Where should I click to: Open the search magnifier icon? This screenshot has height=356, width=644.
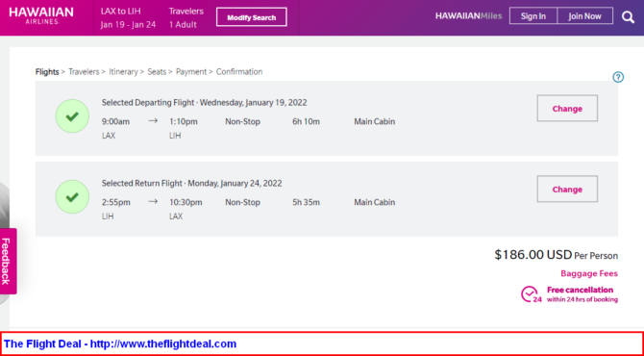click(628, 17)
